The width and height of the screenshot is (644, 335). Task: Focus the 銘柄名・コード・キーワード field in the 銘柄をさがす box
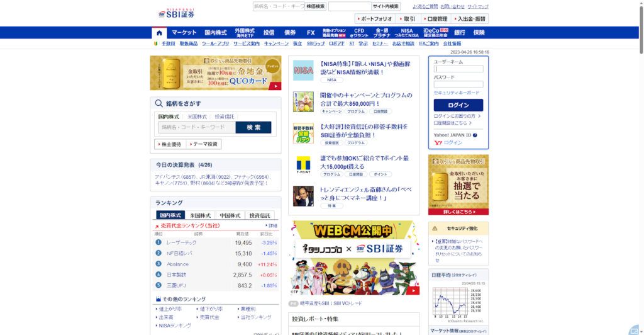[x=197, y=127]
